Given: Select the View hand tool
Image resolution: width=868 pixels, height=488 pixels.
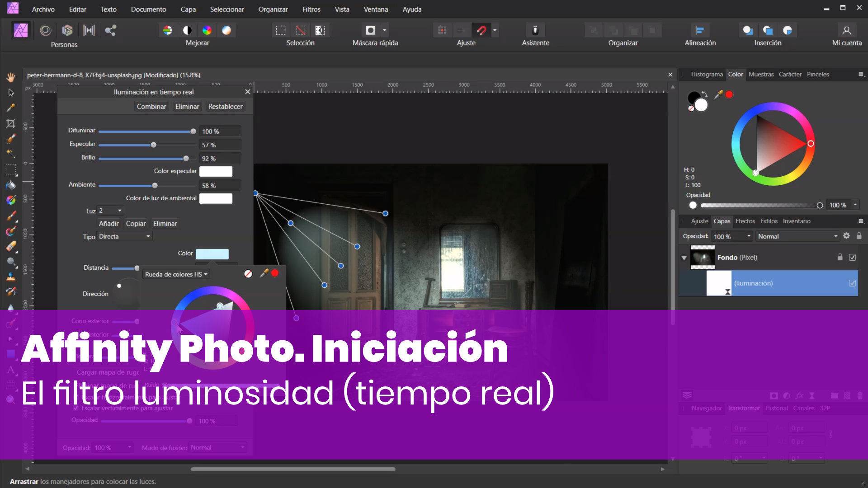Looking at the screenshot, I should pyautogui.click(x=11, y=77).
